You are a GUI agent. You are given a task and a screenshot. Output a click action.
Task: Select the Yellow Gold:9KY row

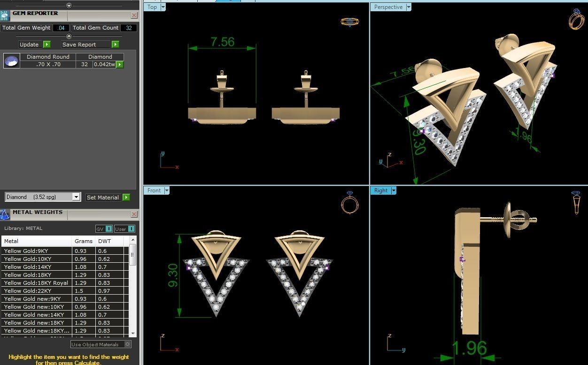65,251
